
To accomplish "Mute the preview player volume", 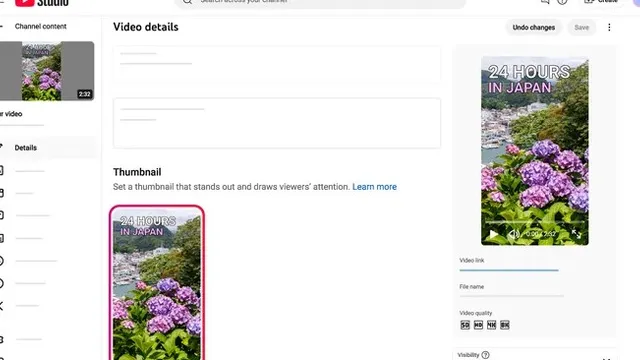I will click(x=513, y=234).
